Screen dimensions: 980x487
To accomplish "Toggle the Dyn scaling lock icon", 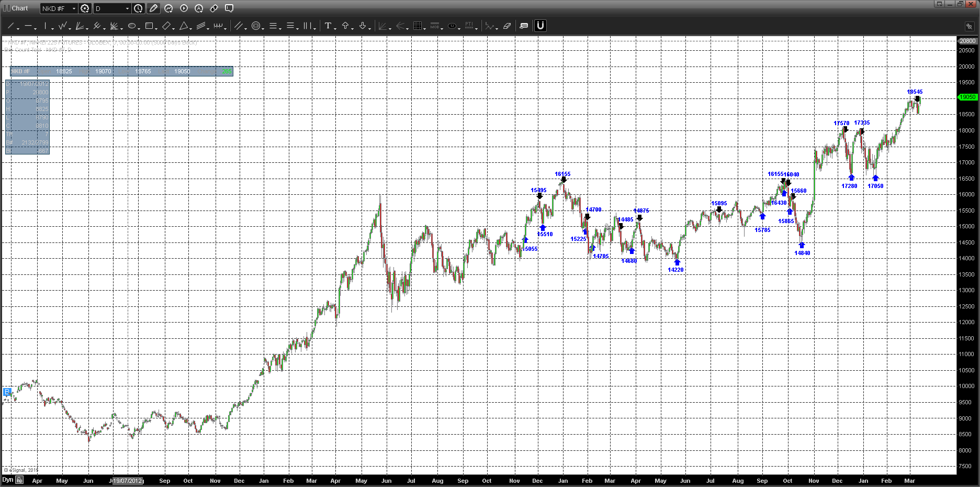I will 19,480.
